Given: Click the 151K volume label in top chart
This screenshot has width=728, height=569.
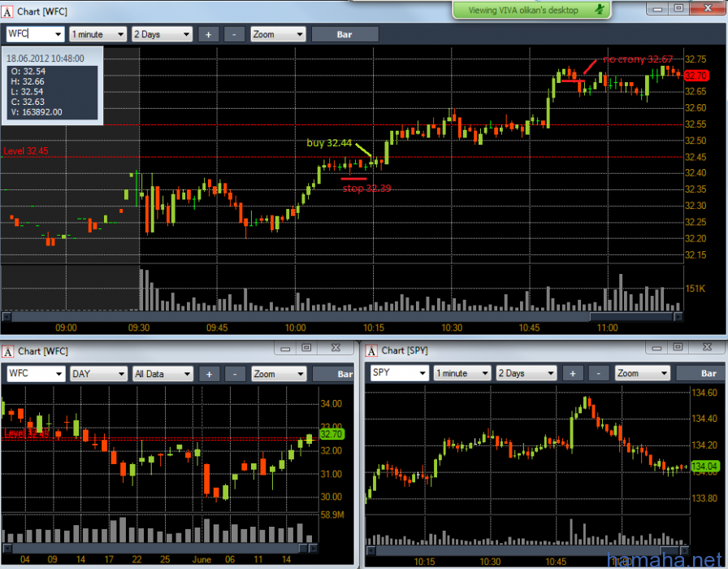Looking at the screenshot, I should tap(695, 289).
